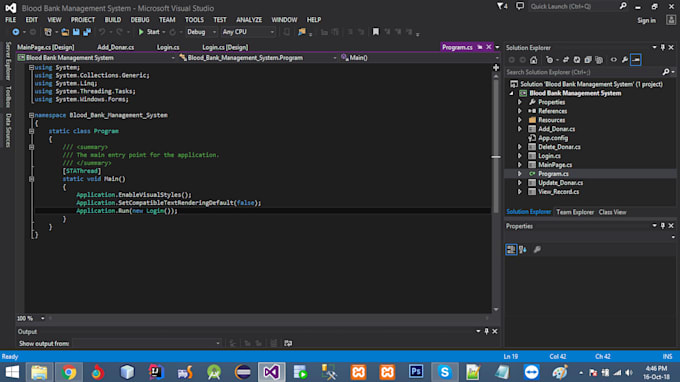
Task: Click the Bookmark toolbar icon
Action: tap(376, 32)
